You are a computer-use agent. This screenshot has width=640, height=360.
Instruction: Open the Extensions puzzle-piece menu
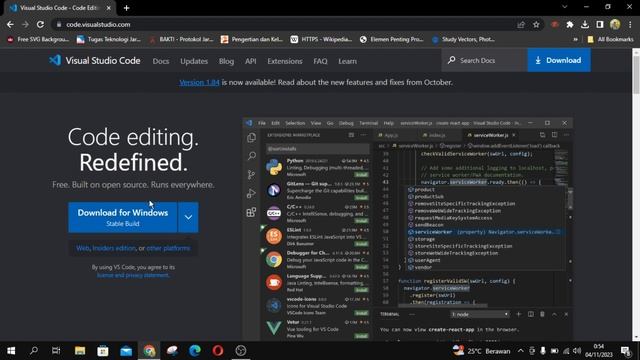[569, 25]
